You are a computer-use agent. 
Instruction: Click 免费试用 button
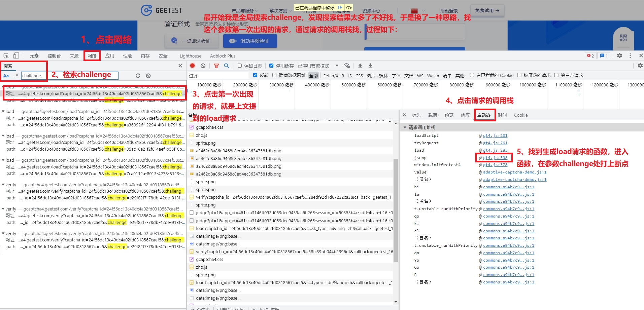tap(487, 11)
